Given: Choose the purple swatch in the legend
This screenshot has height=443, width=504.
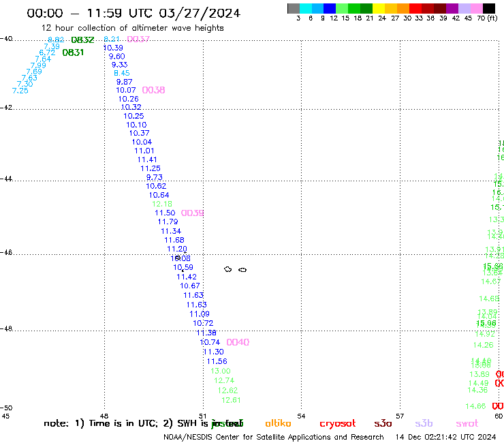Looking at the screenshot, I should tap(452, 9).
